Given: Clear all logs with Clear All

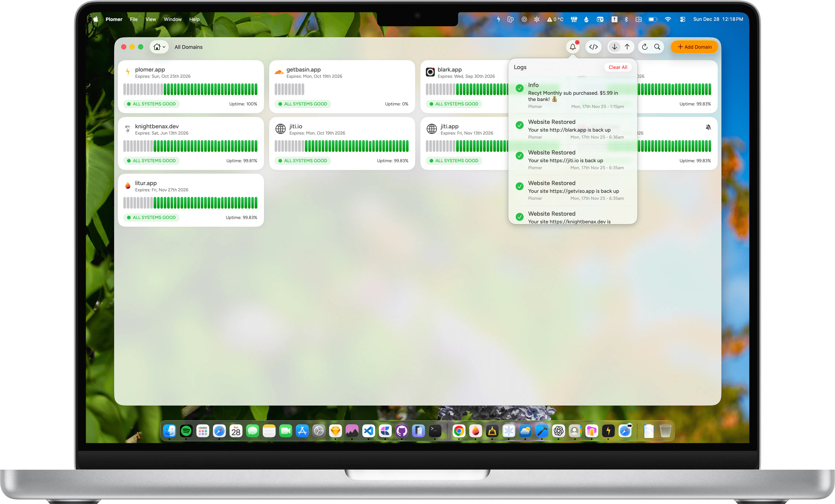Looking at the screenshot, I should 618,67.
